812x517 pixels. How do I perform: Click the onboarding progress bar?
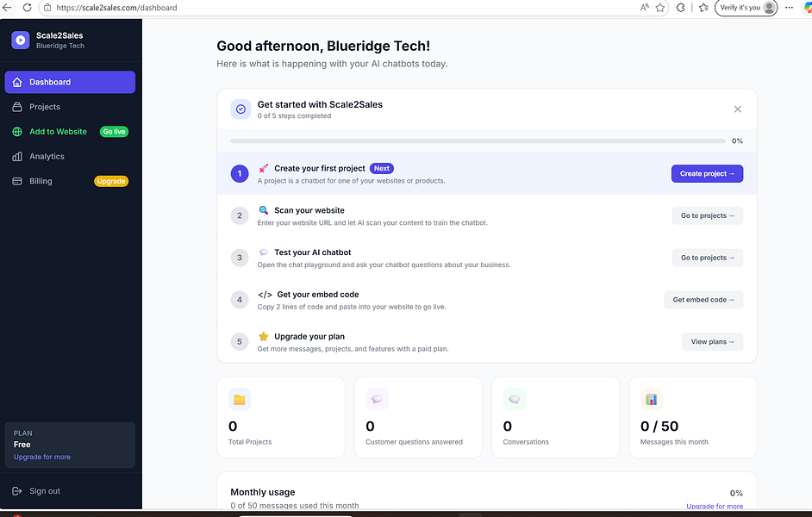tap(478, 140)
